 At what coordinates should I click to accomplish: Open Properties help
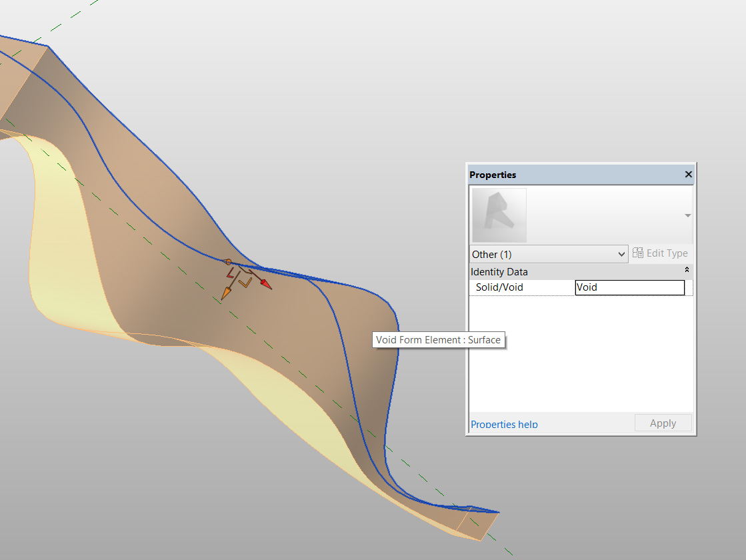[504, 424]
